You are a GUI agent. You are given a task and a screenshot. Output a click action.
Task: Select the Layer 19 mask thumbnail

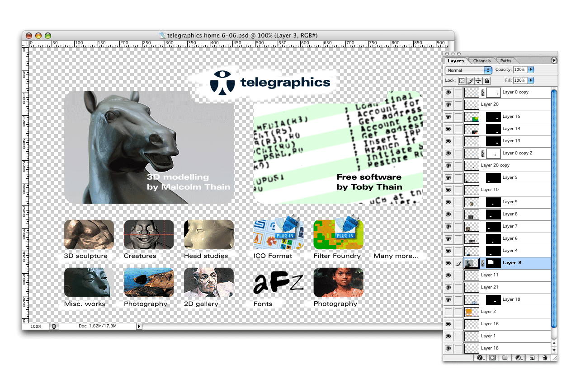click(493, 299)
